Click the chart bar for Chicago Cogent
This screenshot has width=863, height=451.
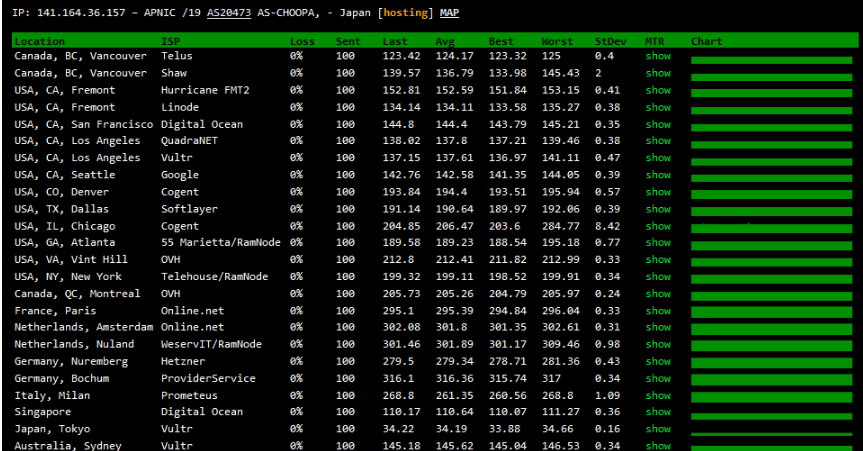click(772, 229)
